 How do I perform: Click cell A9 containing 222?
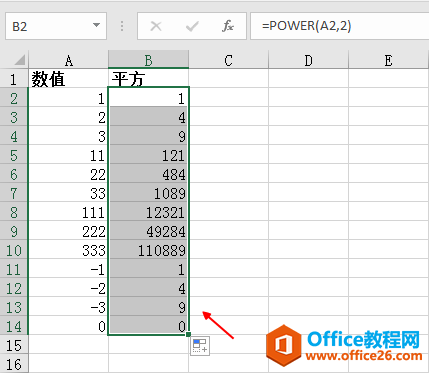(x=69, y=230)
